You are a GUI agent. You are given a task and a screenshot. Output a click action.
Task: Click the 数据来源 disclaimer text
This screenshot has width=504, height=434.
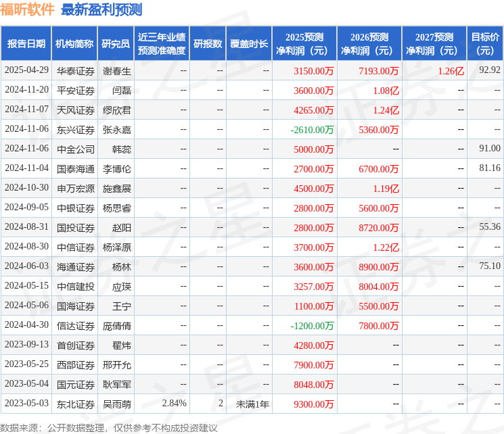point(109,428)
